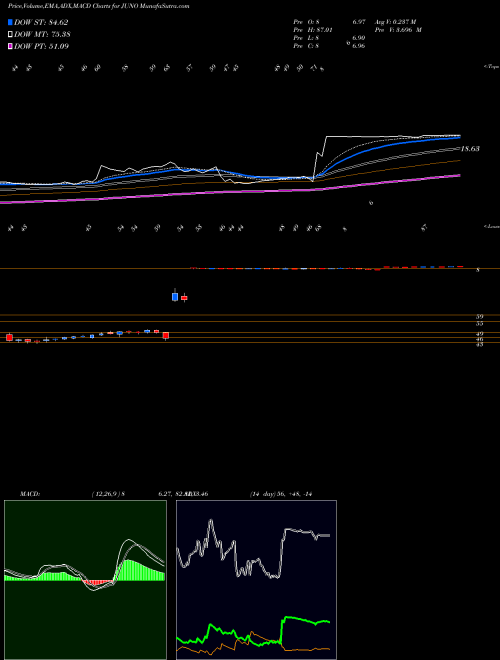Screen dimensions: 500x660
Task: Click the large blue candlestick in the price chart
Action: click(175, 296)
